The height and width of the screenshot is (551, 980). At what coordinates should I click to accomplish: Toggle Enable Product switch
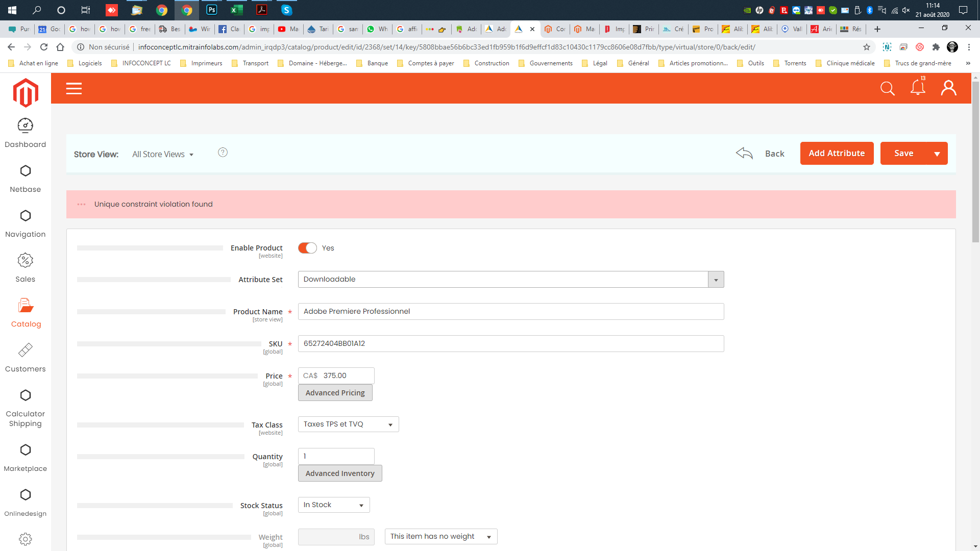(307, 247)
